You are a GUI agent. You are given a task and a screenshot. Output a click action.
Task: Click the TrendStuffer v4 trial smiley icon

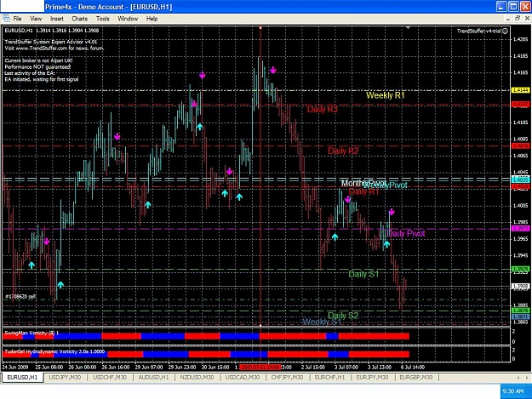pyautogui.click(x=505, y=31)
